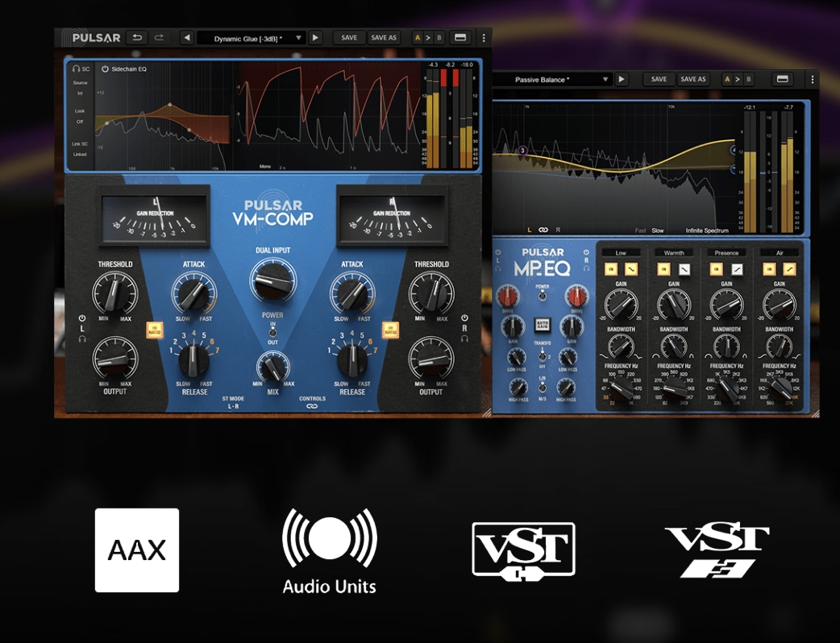The height and width of the screenshot is (643, 840).
Task: Open the Passive Balance preset dropdown in MP-EQ
Action: (x=551, y=79)
